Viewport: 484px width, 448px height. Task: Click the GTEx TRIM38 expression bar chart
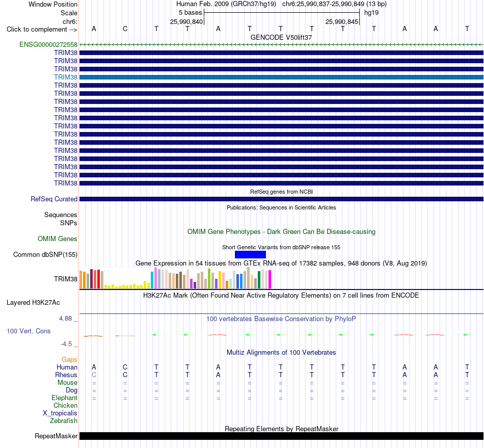(175, 278)
